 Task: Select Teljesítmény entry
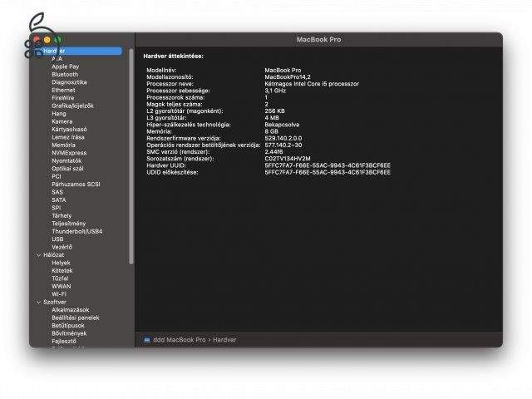pos(68,224)
